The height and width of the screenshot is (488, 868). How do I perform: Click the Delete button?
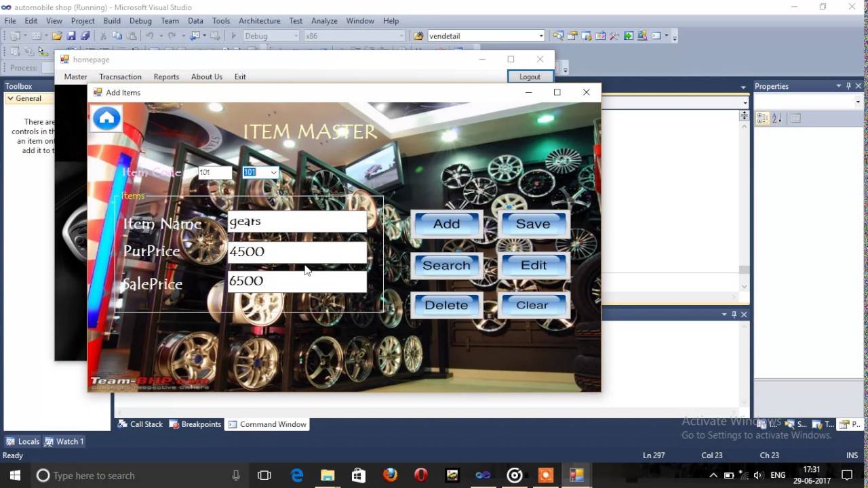click(x=446, y=306)
